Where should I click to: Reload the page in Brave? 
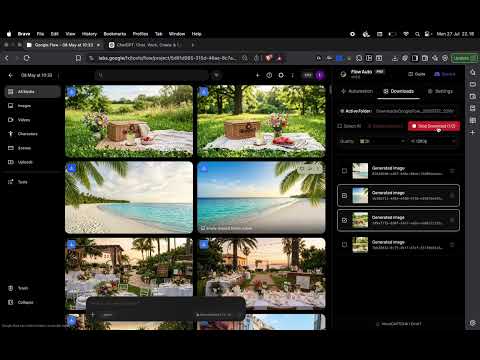[x=27, y=58]
